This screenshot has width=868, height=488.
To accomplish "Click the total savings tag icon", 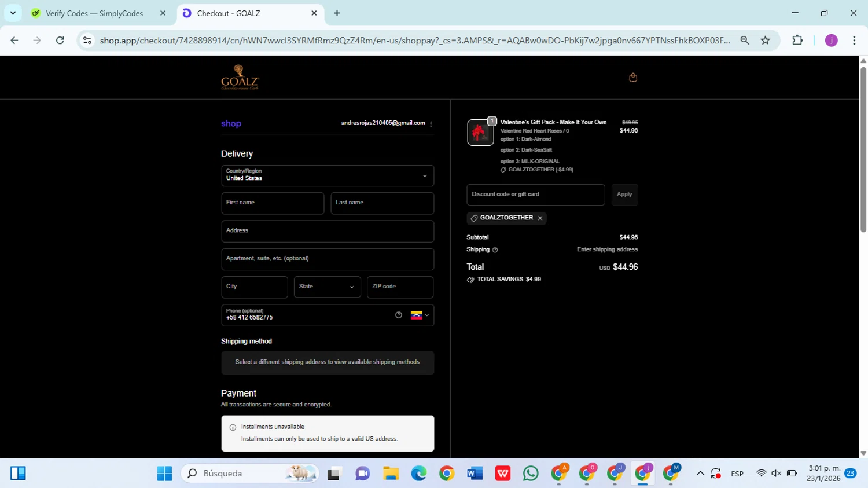I will pyautogui.click(x=470, y=280).
